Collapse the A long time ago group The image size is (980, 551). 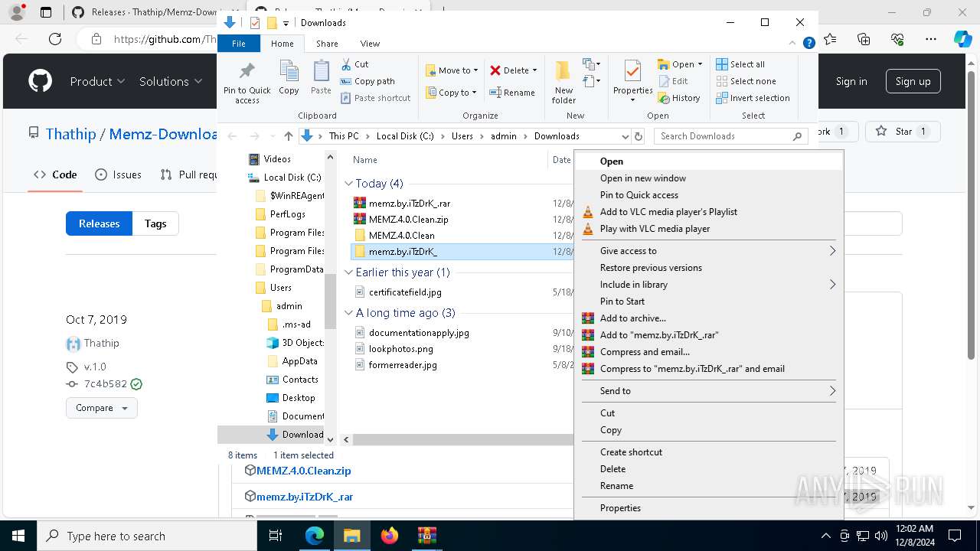(348, 313)
